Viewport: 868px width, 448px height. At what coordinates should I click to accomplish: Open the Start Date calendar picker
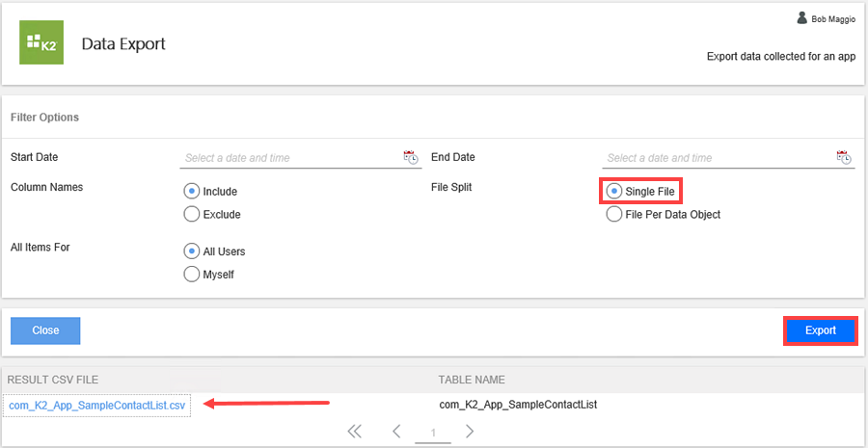410,157
